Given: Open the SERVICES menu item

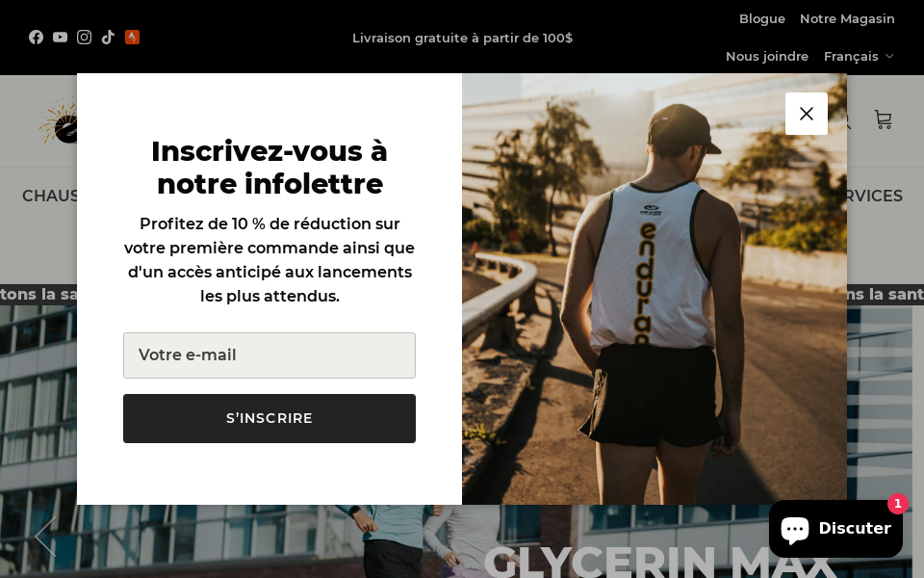Looking at the screenshot, I should coord(875,196).
